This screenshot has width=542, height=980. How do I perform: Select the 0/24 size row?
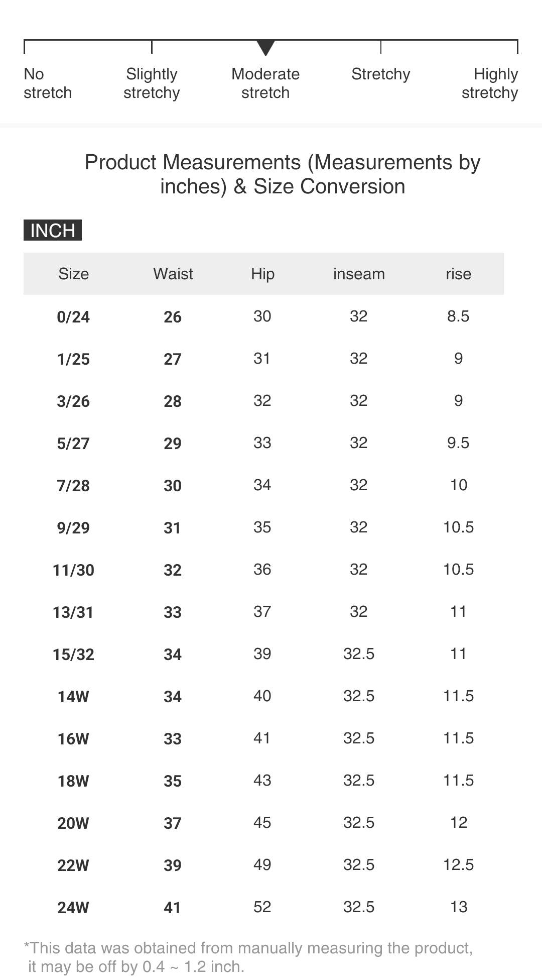[x=73, y=317]
